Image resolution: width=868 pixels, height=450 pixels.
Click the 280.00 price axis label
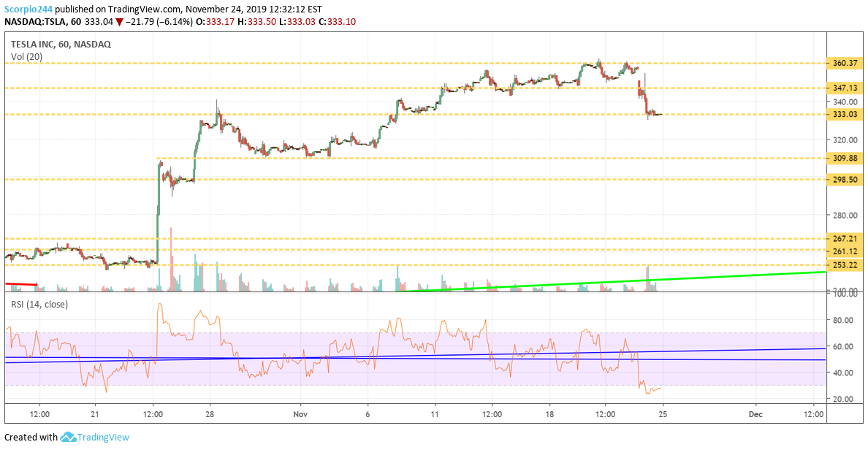point(845,216)
